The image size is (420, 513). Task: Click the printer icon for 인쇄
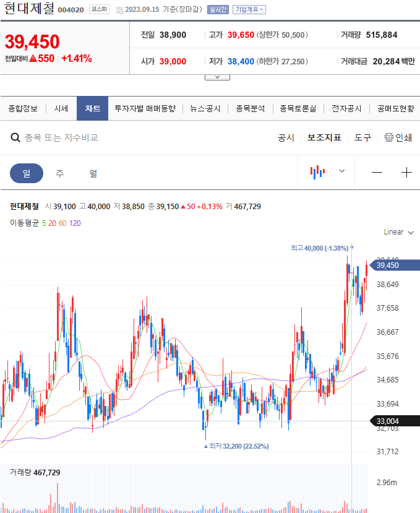pos(388,137)
